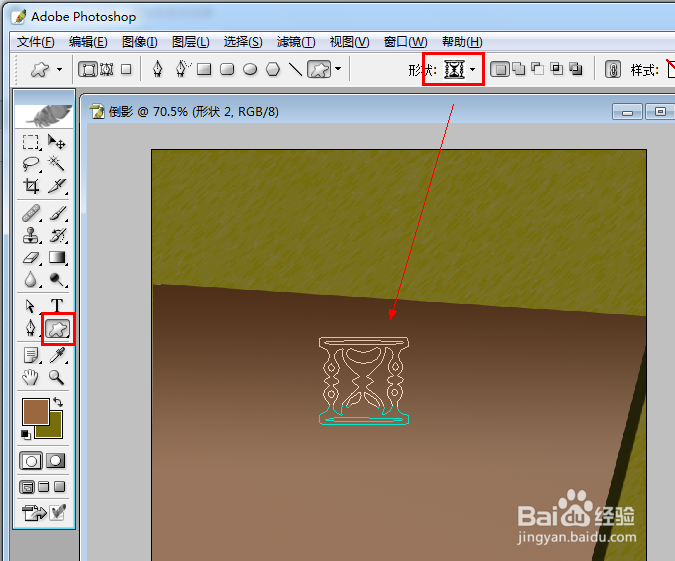Open the 选择(S) menu
675x561 pixels.
click(243, 42)
